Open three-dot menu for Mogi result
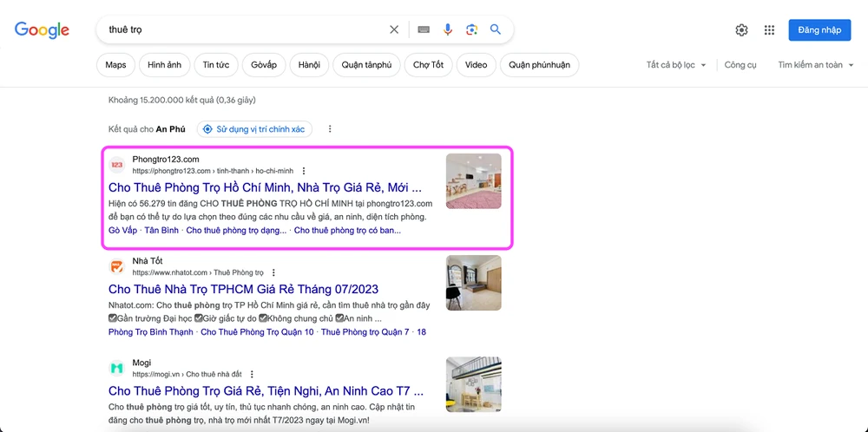Screen dimensions: 868x432 252,374
